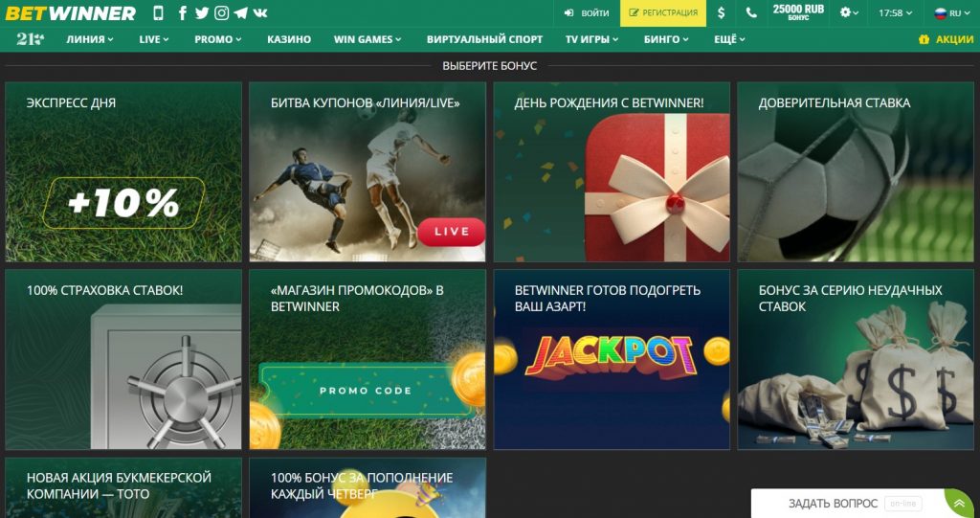The image size is (980, 518).
Task: Expand the ЛИНИЯ menu
Action: [90, 39]
